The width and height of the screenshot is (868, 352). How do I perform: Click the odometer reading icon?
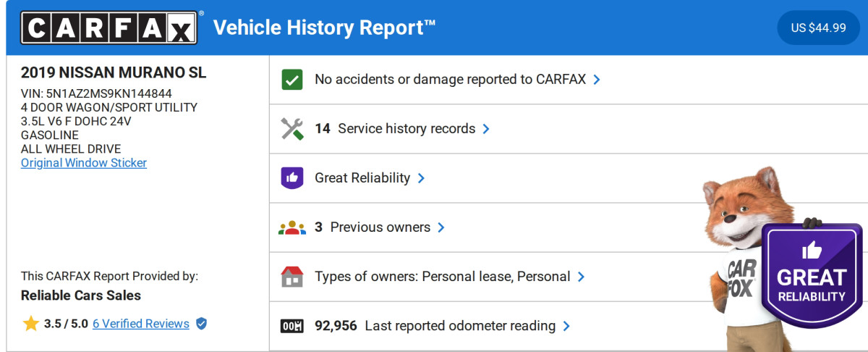pyautogui.click(x=292, y=326)
